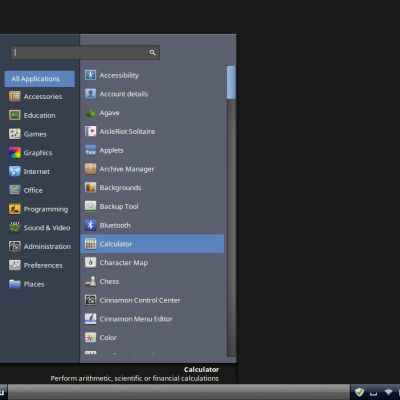
Task: Click the network wifi tray icon
Action: pyautogui.click(x=388, y=392)
